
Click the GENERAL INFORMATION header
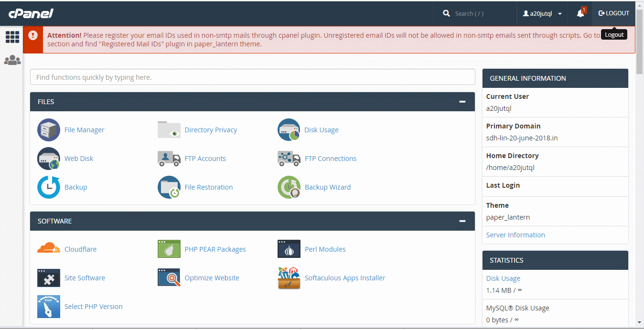[555, 78]
